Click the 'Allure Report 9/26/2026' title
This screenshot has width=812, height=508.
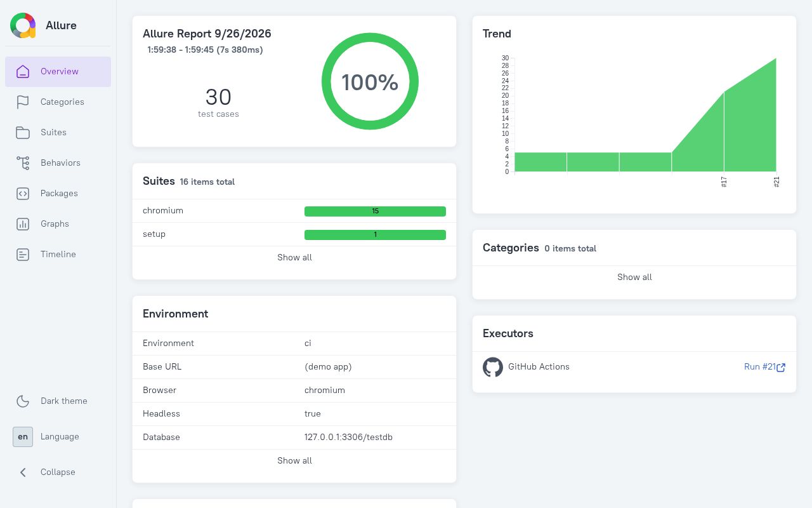click(207, 34)
